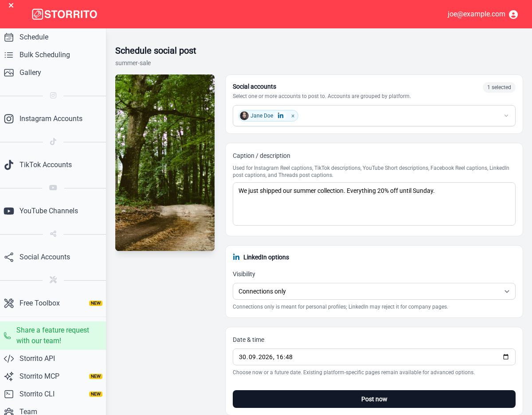
Task: Open the Gallery menu item
Action: pyautogui.click(x=53, y=73)
